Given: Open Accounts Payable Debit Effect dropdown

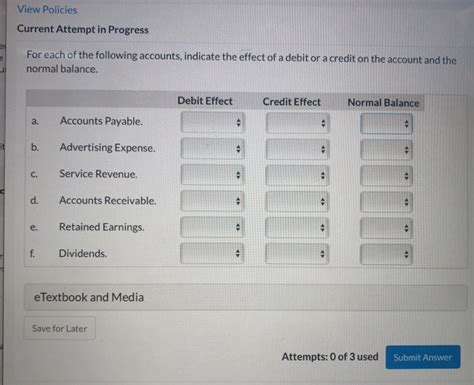Looking at the screenshot, I should click(213, 122).
